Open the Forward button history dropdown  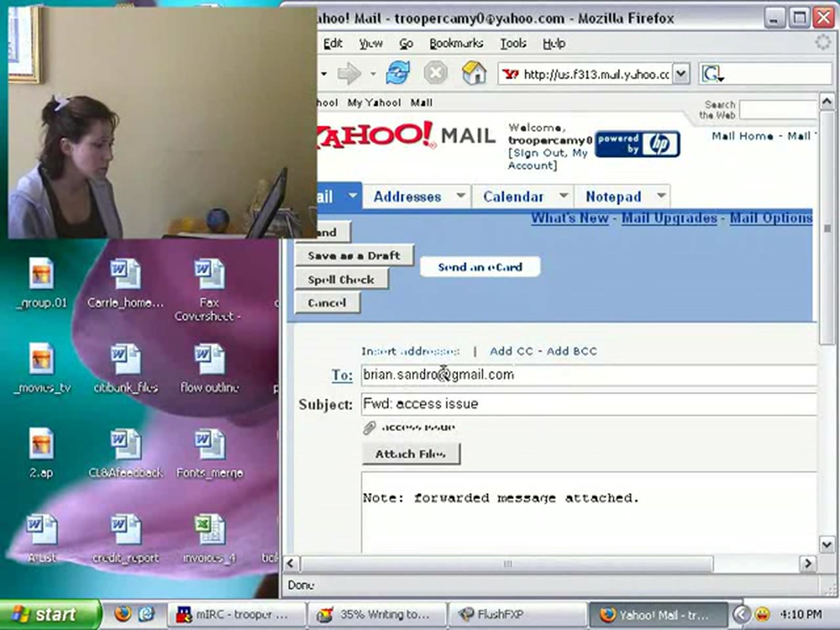(373, 73)
